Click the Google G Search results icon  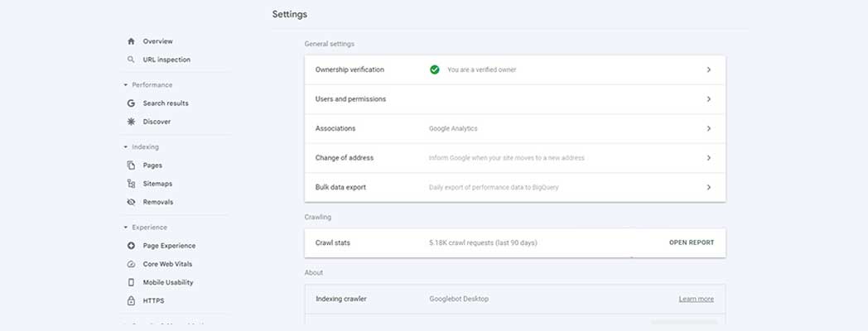(131, 103)
